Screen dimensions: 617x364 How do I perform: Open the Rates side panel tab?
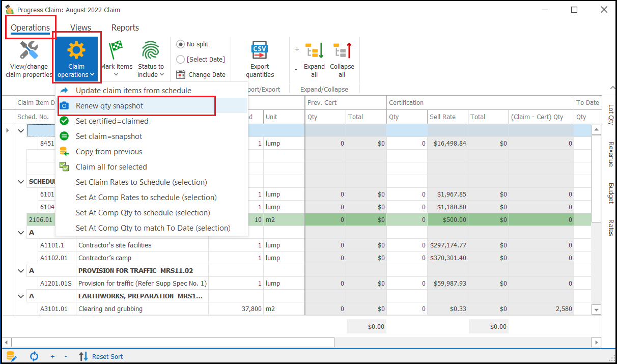[x=610, y=228]
